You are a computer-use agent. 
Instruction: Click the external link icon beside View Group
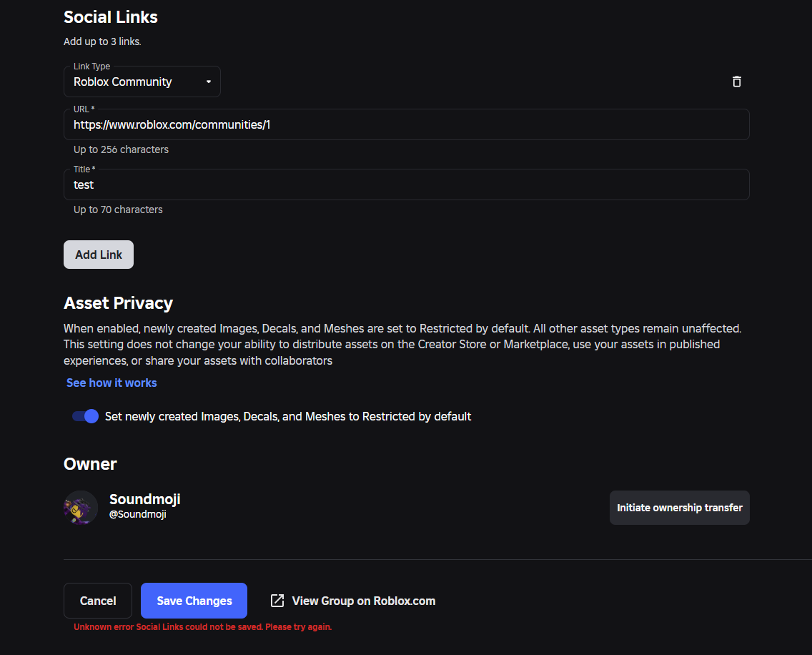click(277, 601)
